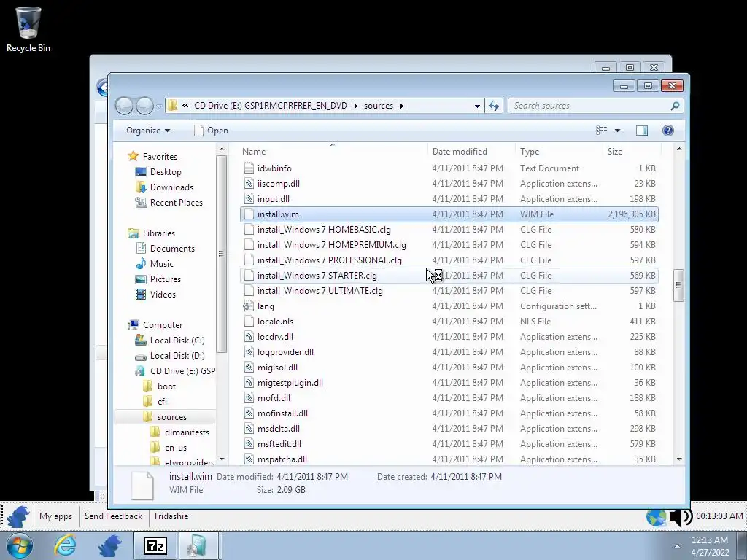Expand the address bar history dropdown

tap(477, 106)
